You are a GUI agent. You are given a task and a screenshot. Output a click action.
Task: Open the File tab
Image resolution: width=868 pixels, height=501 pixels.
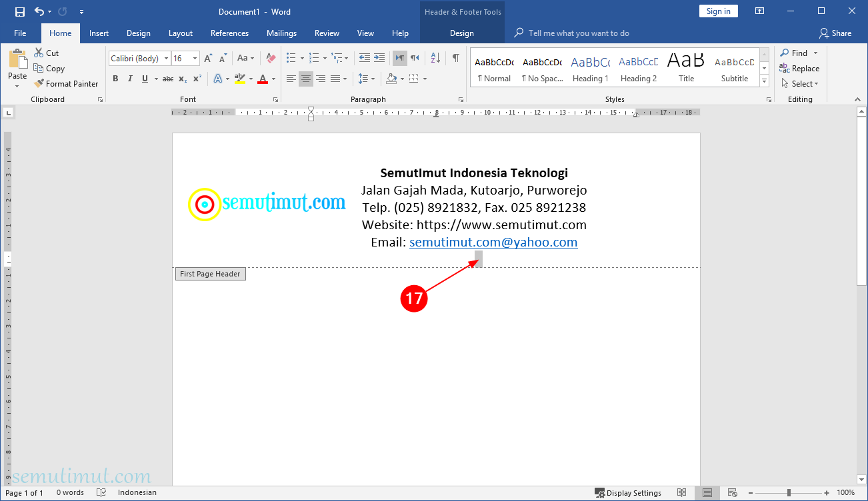click(20, 33)
